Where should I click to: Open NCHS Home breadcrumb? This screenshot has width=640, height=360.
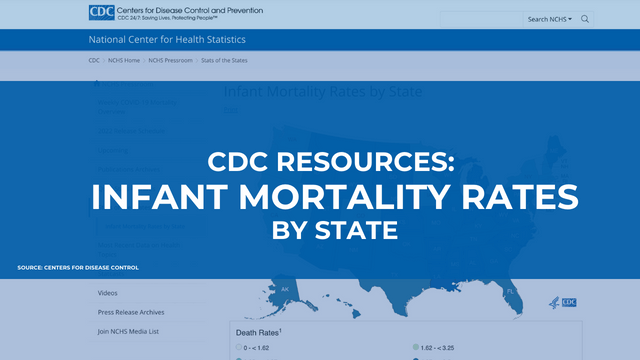pyautogui.click(x=124, y=60)
